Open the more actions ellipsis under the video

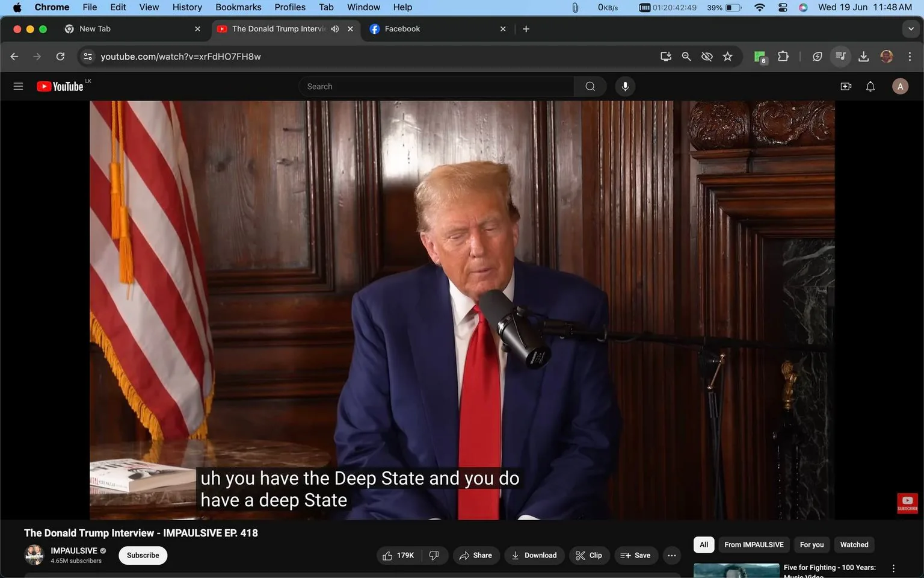point(671,555)
